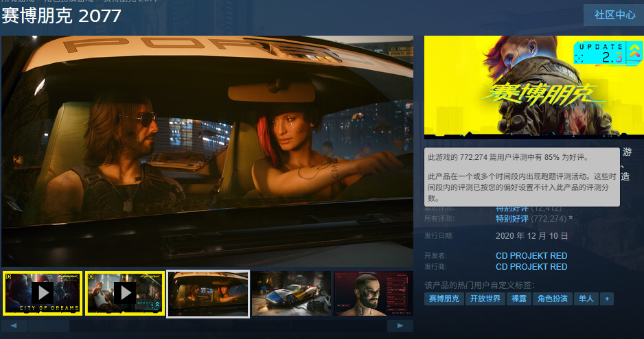Select the car interior screenshot thumbnail
Image resolution: width=644 pixels, height=339 pixels.
tap(208, 294)
